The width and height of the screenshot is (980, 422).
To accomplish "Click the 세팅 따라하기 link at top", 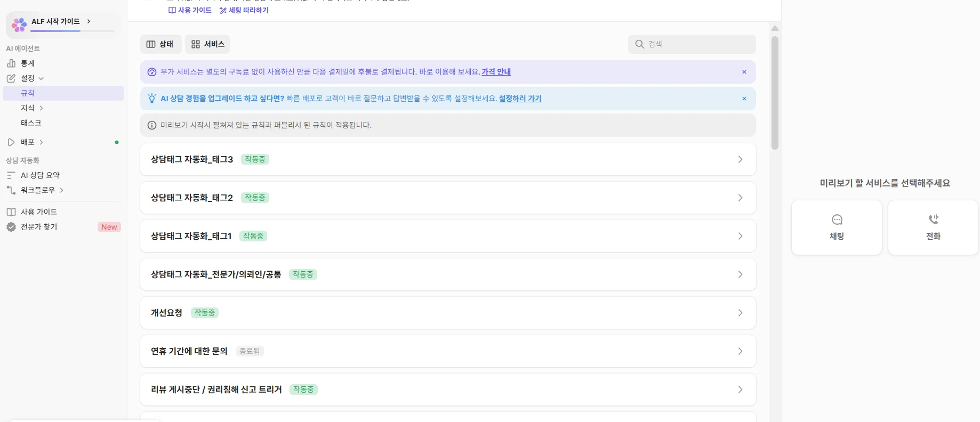I will point(244,10).
